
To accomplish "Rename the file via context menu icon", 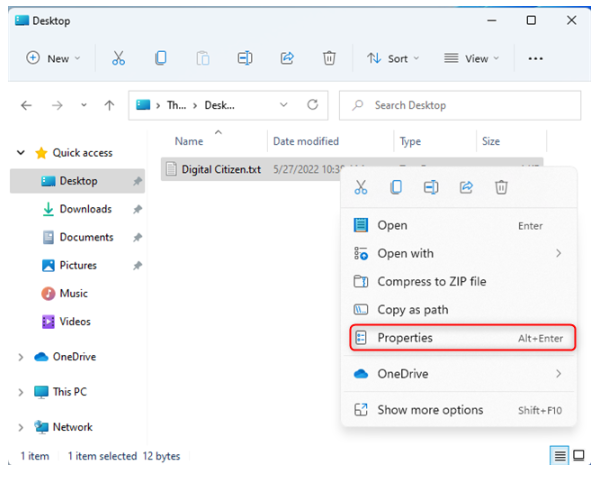I will (x=431, y=188).
